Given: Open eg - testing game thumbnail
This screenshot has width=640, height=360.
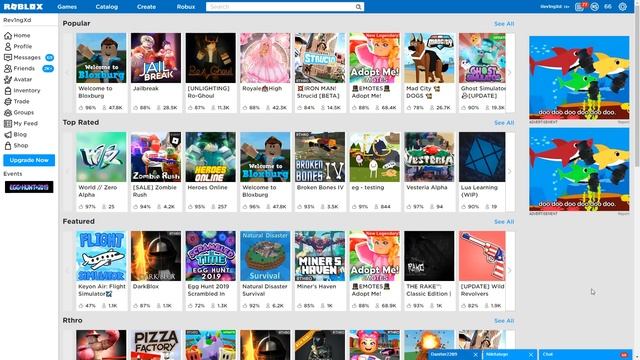Looking at the screenshot, I should click(375, 157).
